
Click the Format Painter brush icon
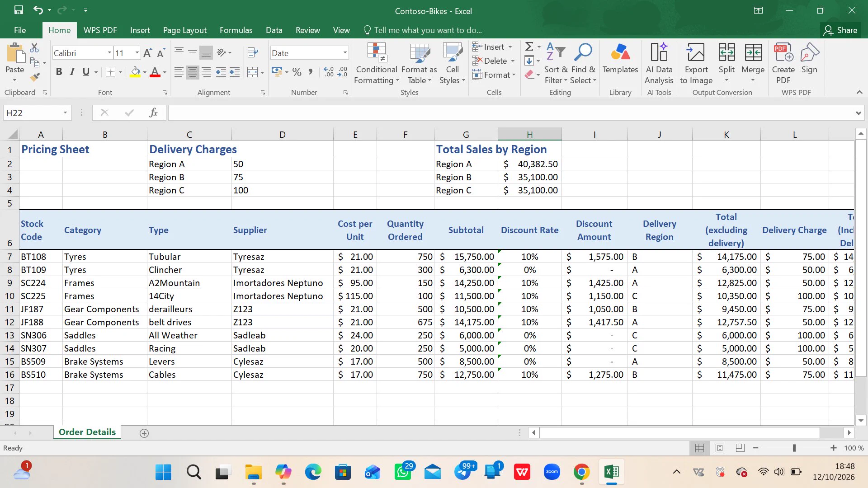(34, 77)
